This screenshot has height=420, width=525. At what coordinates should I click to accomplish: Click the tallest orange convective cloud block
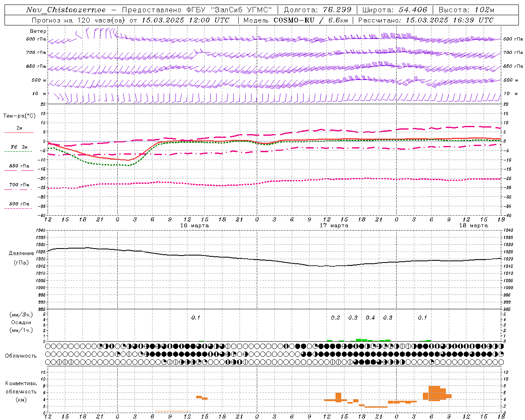[x=434, y=393]
